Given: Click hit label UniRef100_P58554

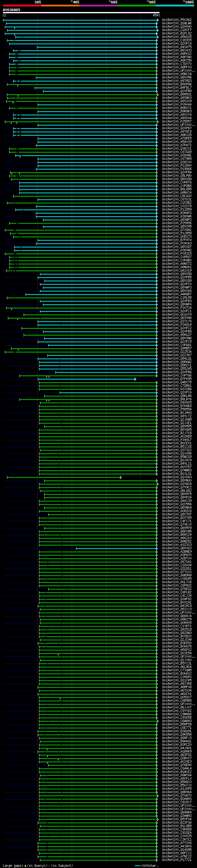Looking at the screenshot, I should coord(177,410).
